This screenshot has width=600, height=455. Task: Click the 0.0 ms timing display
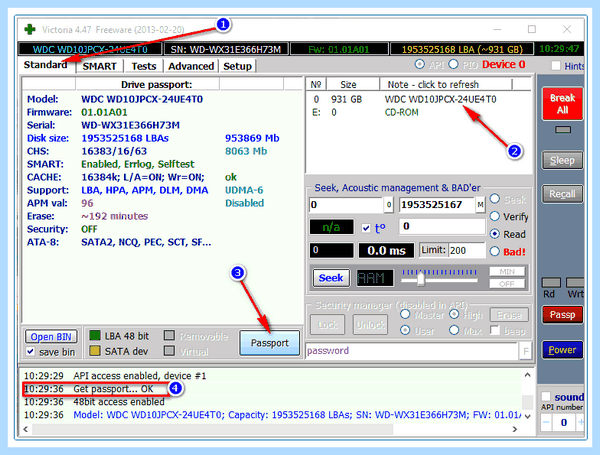[x=386, y=251]
